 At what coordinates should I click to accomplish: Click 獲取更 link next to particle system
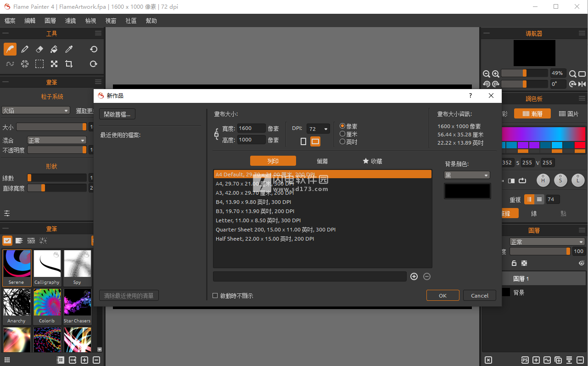point(85,111)
